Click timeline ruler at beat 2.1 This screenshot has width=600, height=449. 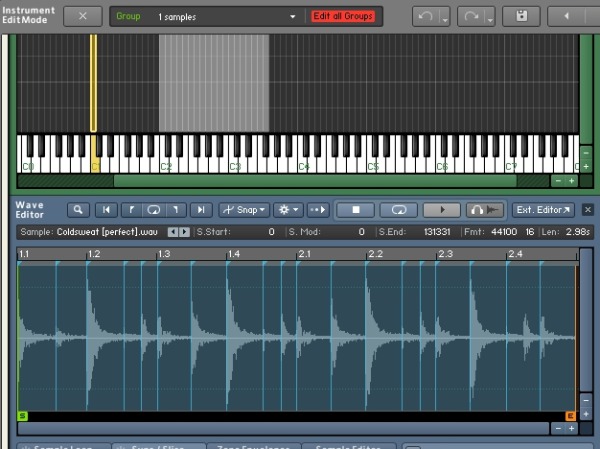[304, 254]
